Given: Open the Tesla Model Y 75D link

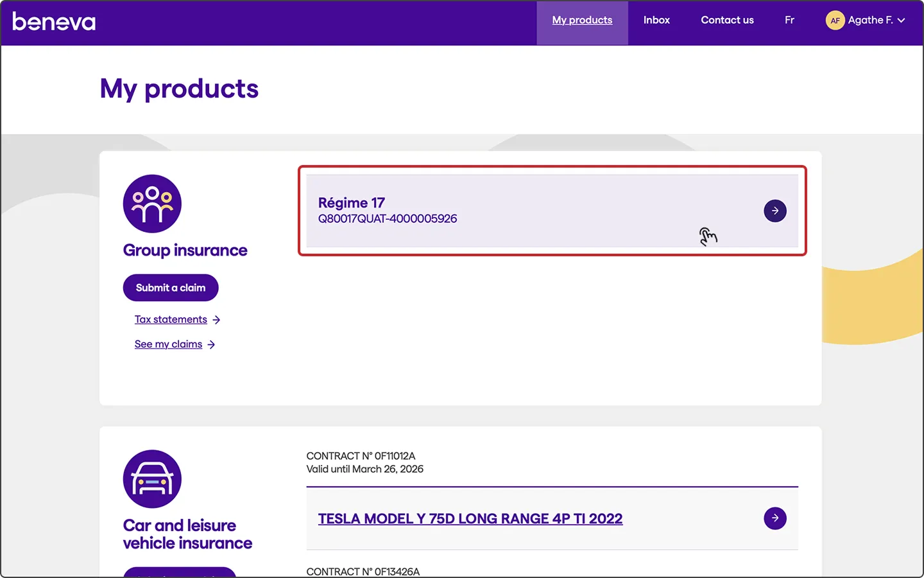Looking at the screenshot, I should 470,519.
